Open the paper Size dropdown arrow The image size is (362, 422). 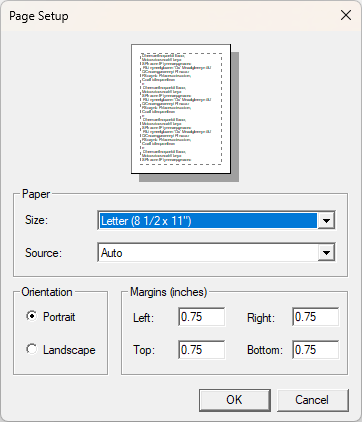326,220
